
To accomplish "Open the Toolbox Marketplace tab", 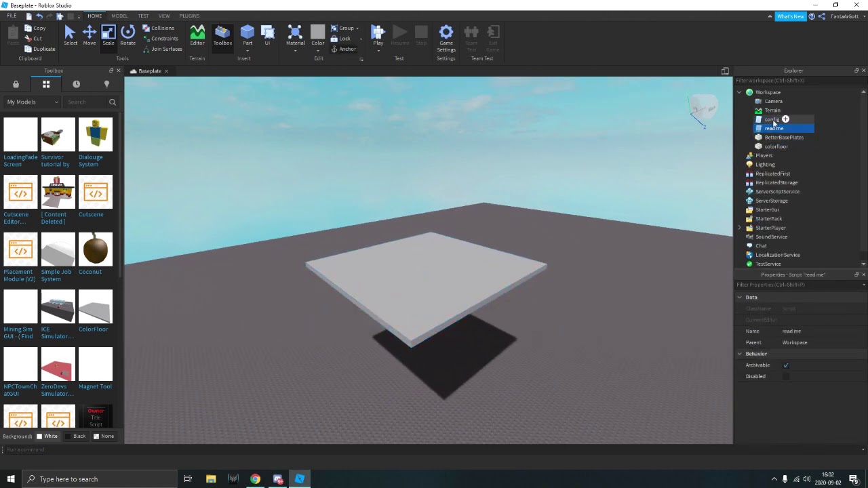I will coord(16,84).
